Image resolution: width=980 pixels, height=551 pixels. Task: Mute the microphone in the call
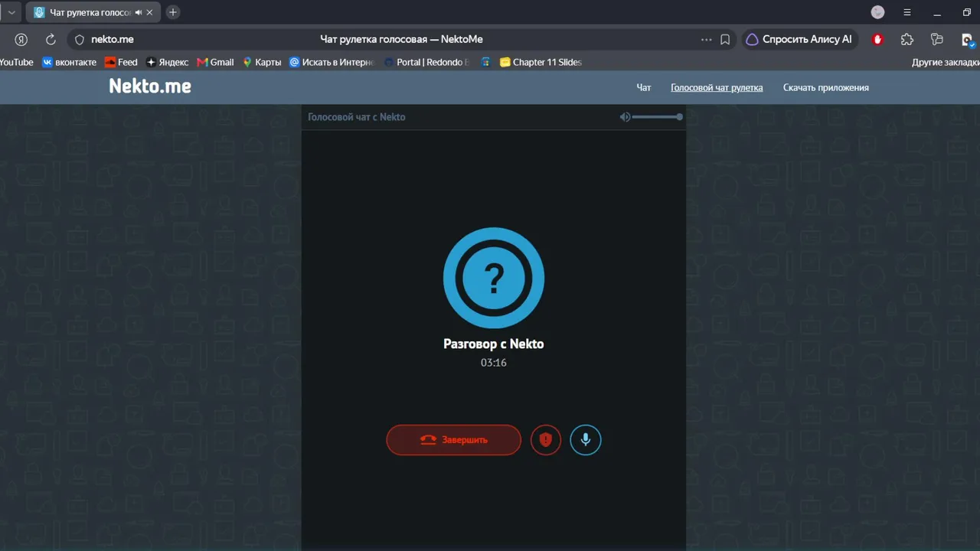tap(586, 440)
